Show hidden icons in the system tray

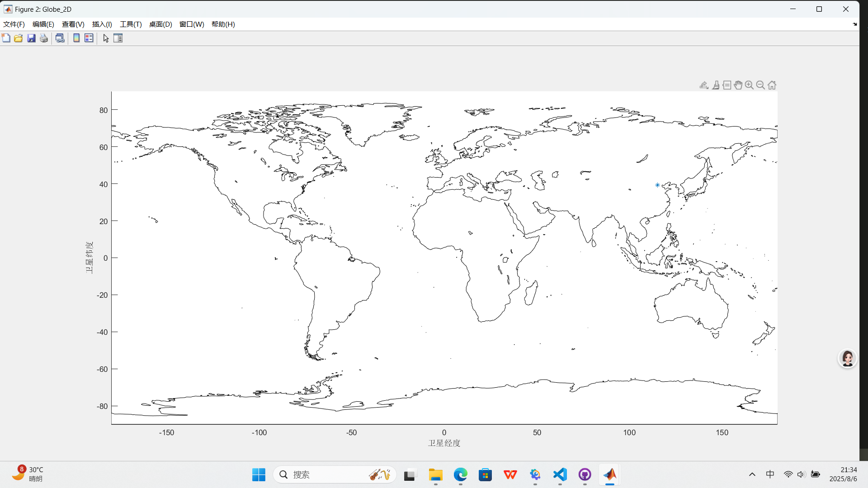(752, 474)
